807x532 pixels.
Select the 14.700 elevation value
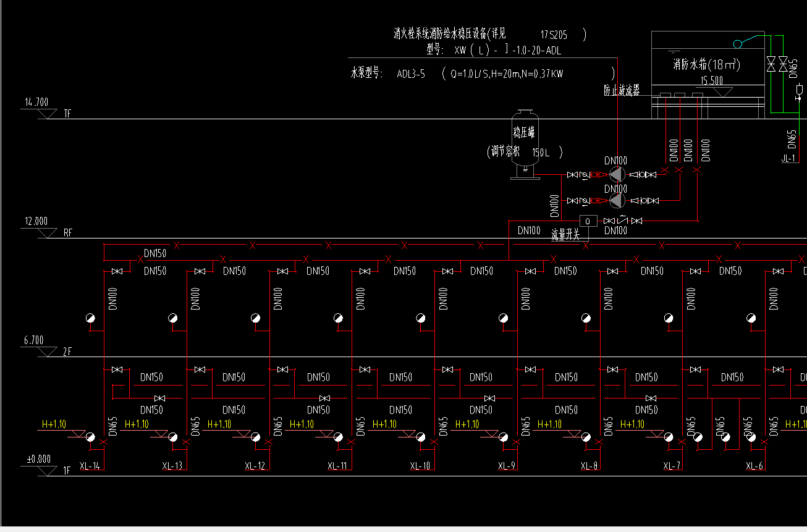[36, 102]
